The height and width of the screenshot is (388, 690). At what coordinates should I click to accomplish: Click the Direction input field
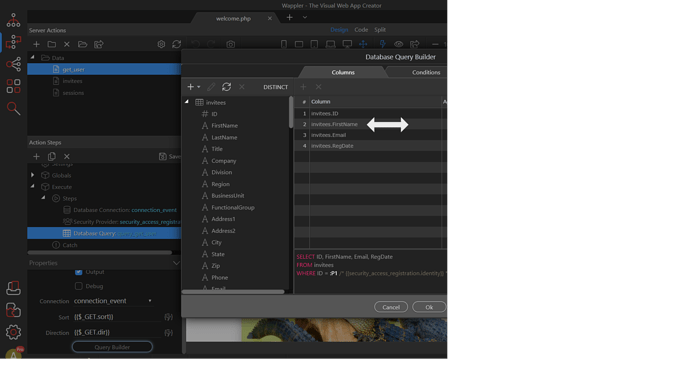[x=117, y=333]
